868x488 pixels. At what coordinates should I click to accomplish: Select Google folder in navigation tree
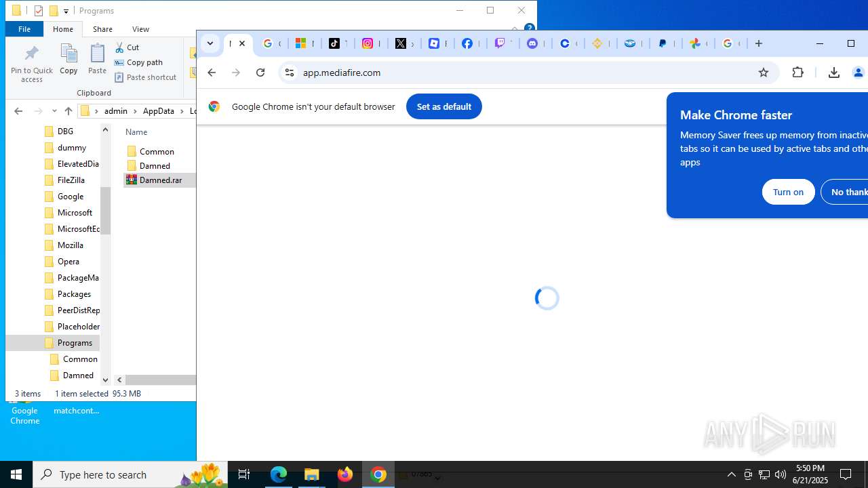coord(70,197)
